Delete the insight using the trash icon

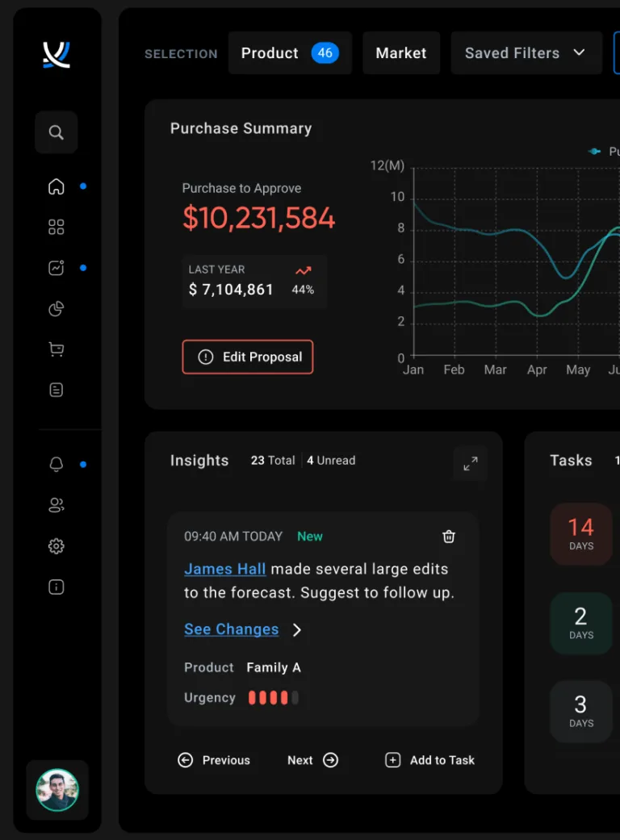coord(449,536)
